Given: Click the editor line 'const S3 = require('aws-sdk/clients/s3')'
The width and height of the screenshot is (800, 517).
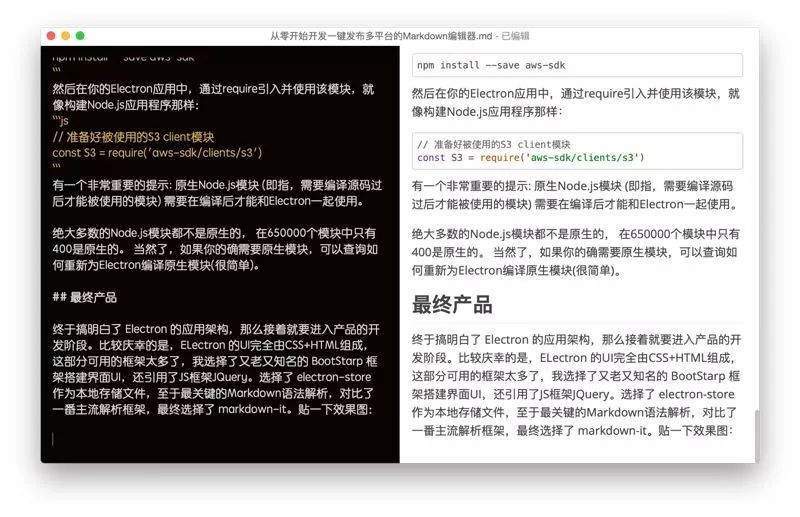Looking at the screenshot, I should [157, 153].
